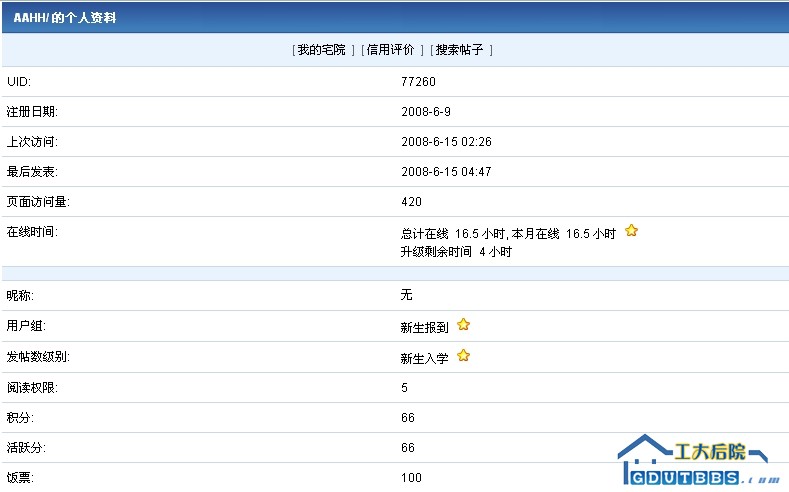Select the 阅读权限 value 5
This screenshot has height=492, width=789.
[x=404, y=387]
